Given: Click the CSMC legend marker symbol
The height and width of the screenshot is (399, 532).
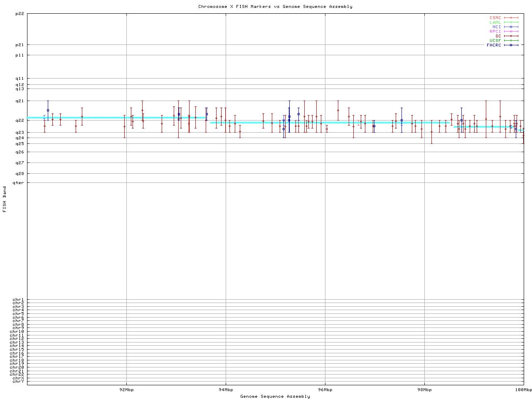Looking at the screenshot, I should point(511,18).
